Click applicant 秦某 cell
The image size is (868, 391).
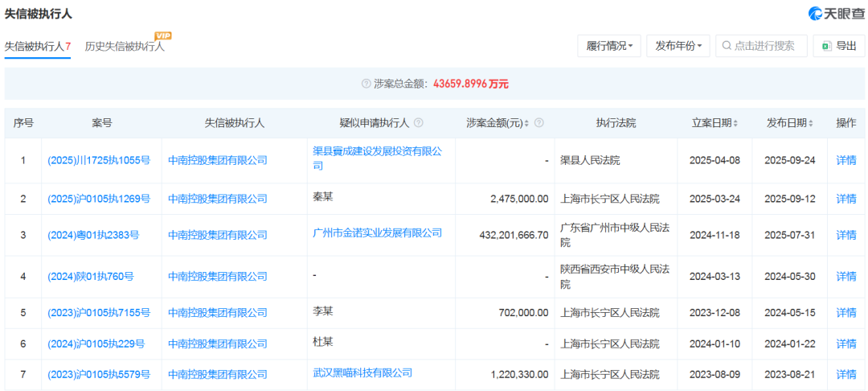point(323,196)
